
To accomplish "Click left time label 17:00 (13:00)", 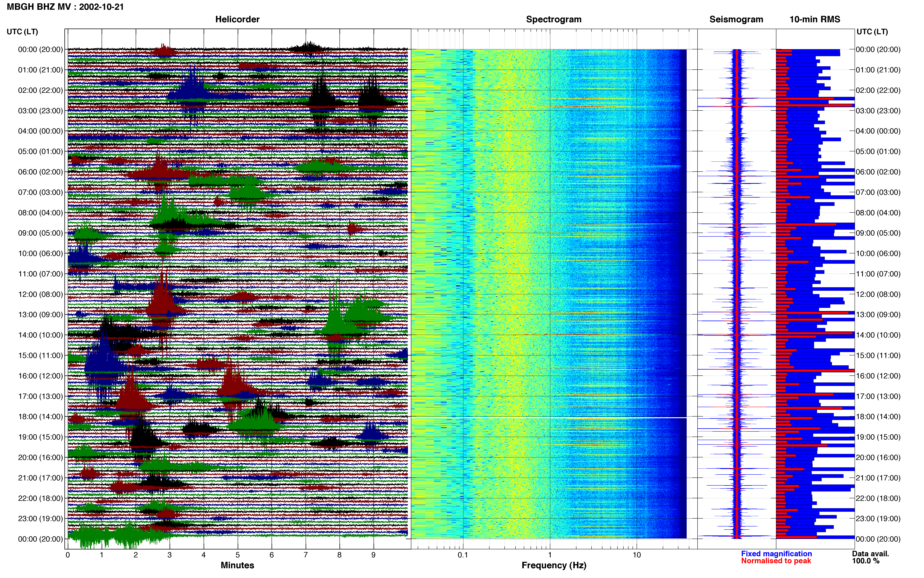I will pos(41,396).
